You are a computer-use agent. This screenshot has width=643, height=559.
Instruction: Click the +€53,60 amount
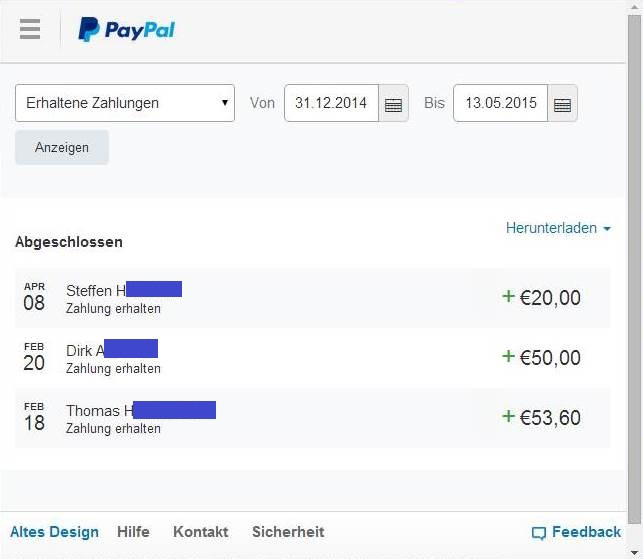point(541,418)
